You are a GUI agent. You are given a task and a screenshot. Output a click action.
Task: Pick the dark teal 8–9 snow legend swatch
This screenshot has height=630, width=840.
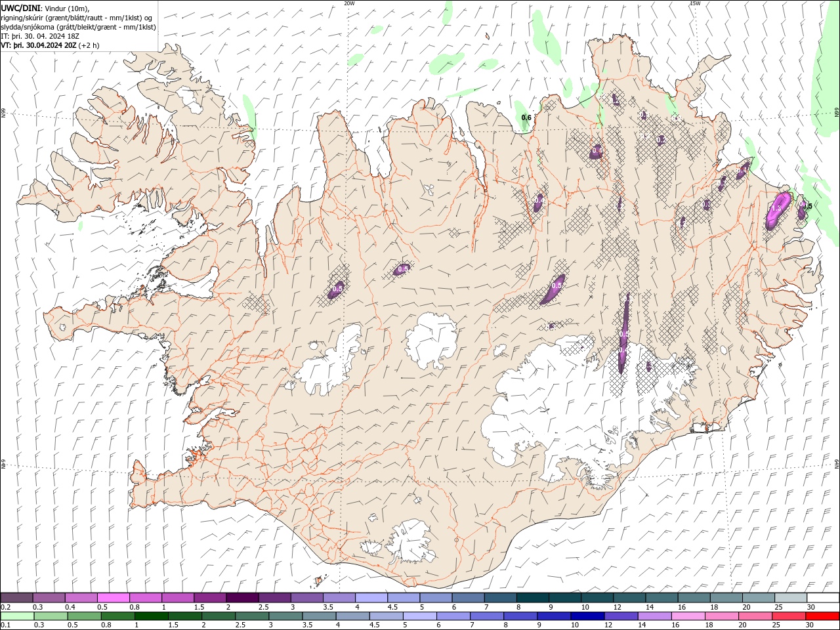pos(533,598)
